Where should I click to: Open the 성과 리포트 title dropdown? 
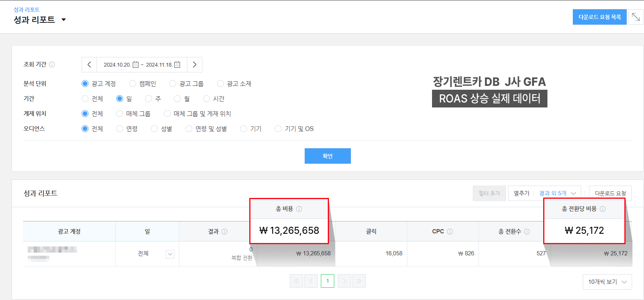click(64, 20)
